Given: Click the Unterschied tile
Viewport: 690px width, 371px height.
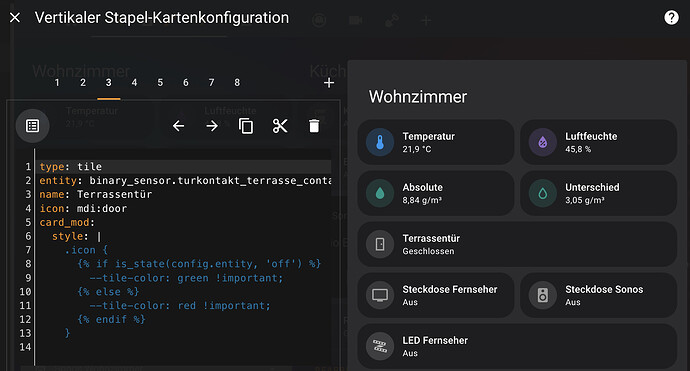Looking at the screenshot, I should (598, 193).
